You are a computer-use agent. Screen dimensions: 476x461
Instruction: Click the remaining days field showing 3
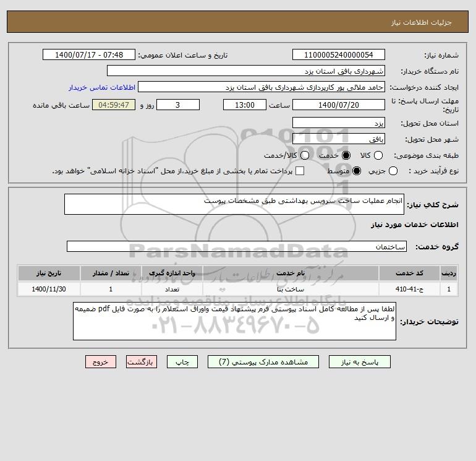click(x=178, y=105)
